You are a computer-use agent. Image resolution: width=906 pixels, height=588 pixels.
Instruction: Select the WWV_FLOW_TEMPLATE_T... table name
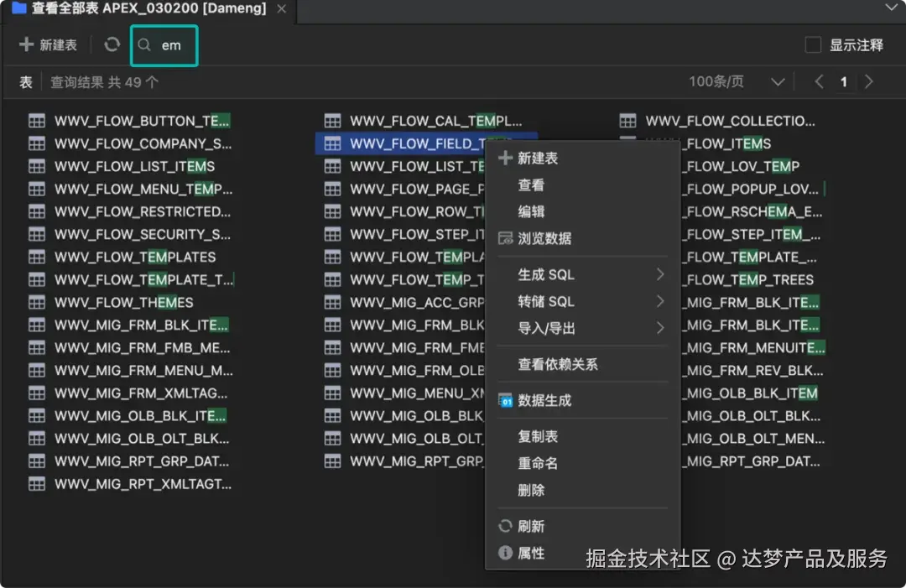pos(144,279)
